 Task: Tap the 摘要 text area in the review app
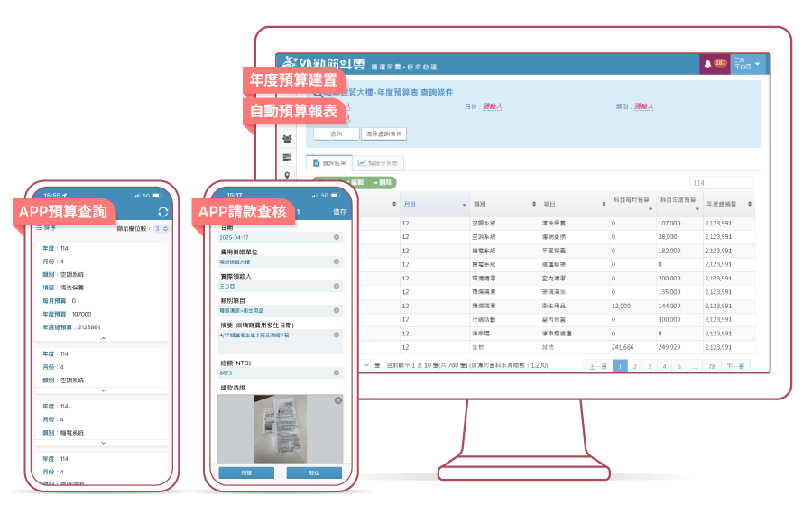[281, 342]
